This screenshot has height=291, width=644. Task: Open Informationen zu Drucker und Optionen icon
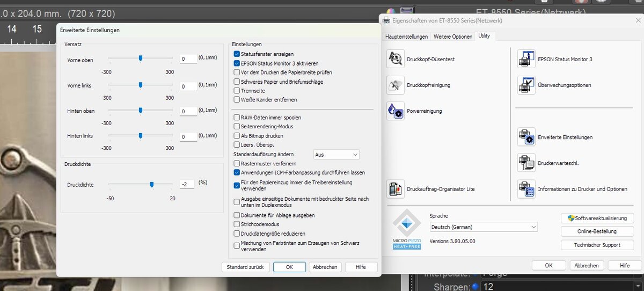526,189
